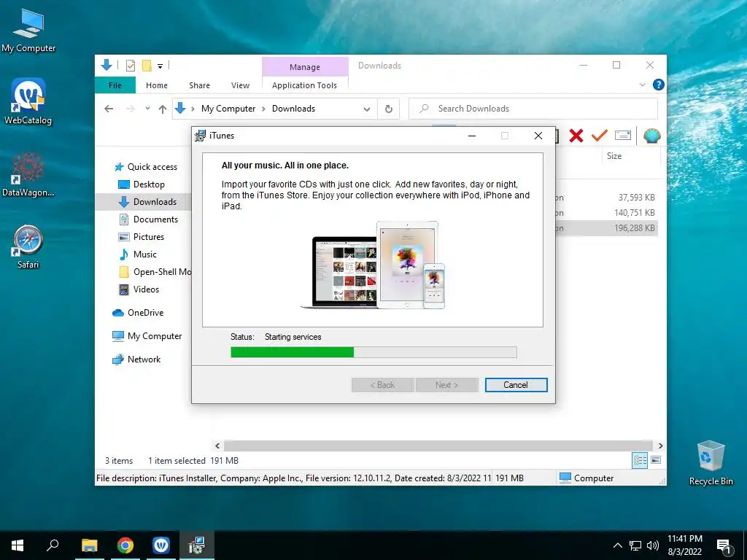Viewport: 747px width, 560px height.
Task: Select Desktop in navigation pane
Action: (x=149, y=184)
